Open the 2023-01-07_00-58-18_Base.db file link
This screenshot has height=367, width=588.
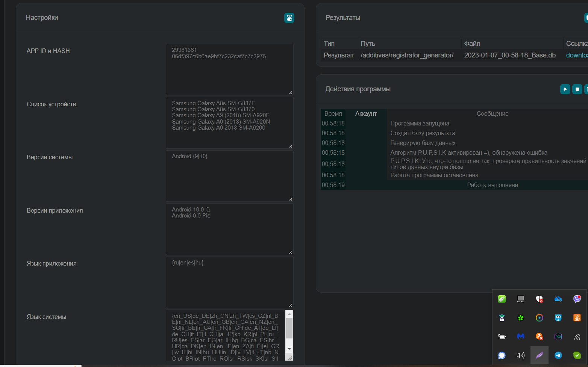pyautogui.click(x=509, y=55)
